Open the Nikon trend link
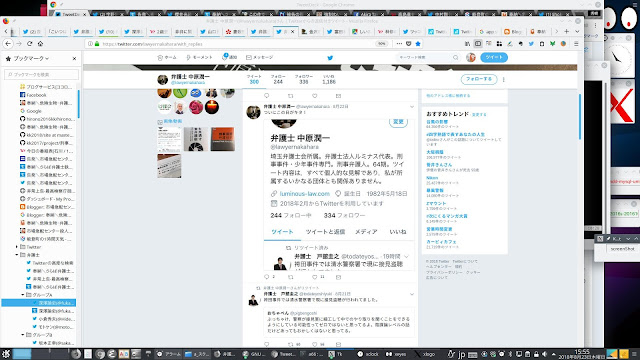The height and width of the screenshot is (360, 640). tap(432, 178)
